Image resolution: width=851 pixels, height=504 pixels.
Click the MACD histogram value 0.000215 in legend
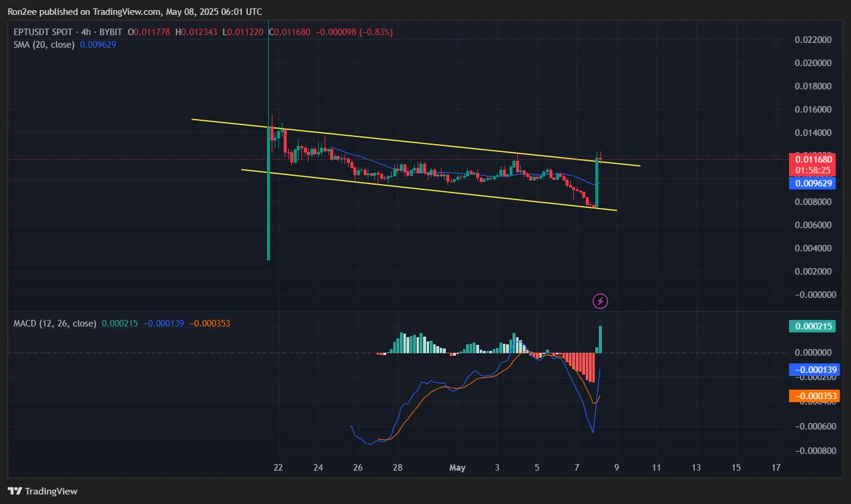tap(120, 323)
